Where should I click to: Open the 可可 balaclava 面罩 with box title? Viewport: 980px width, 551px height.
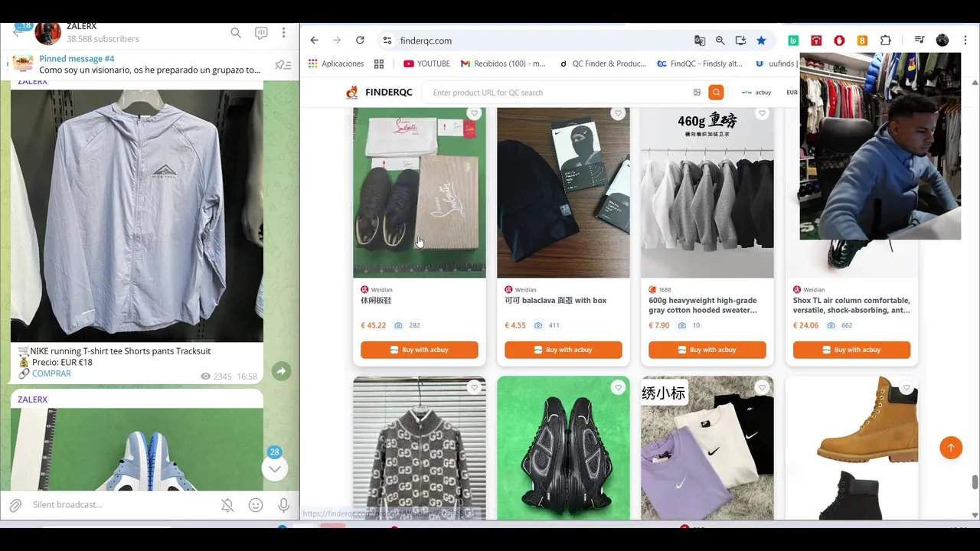(x=556, y=301)
